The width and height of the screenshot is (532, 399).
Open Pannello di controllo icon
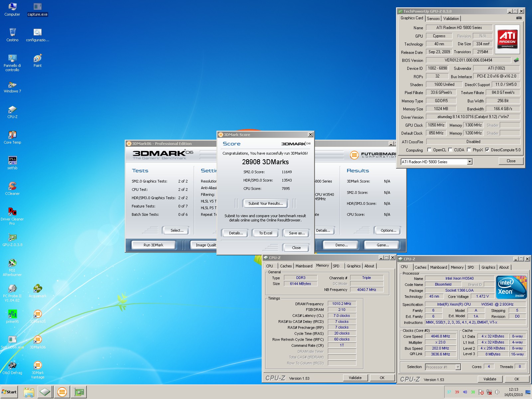[12, 63]
